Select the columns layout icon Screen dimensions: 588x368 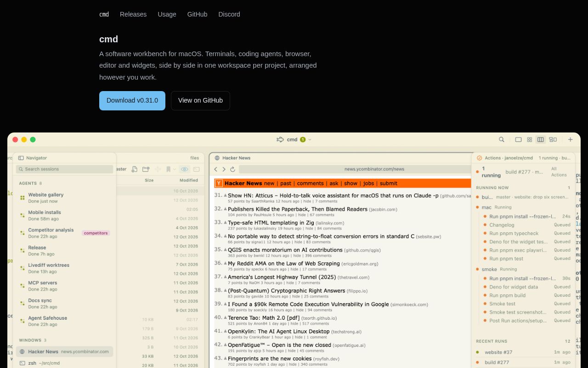point(541,139)
